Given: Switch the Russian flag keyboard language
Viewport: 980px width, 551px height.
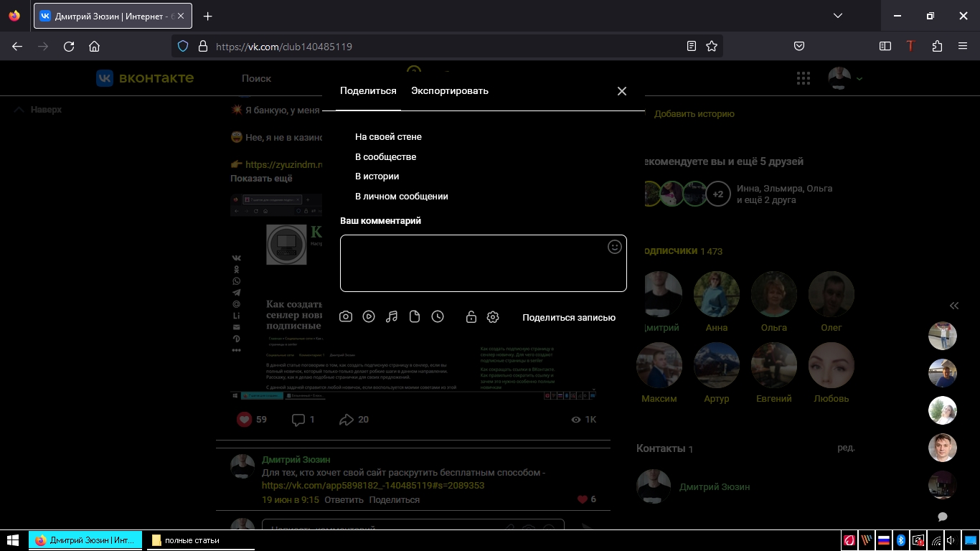Looking at the screenshot, I should (x=884, y=540).
